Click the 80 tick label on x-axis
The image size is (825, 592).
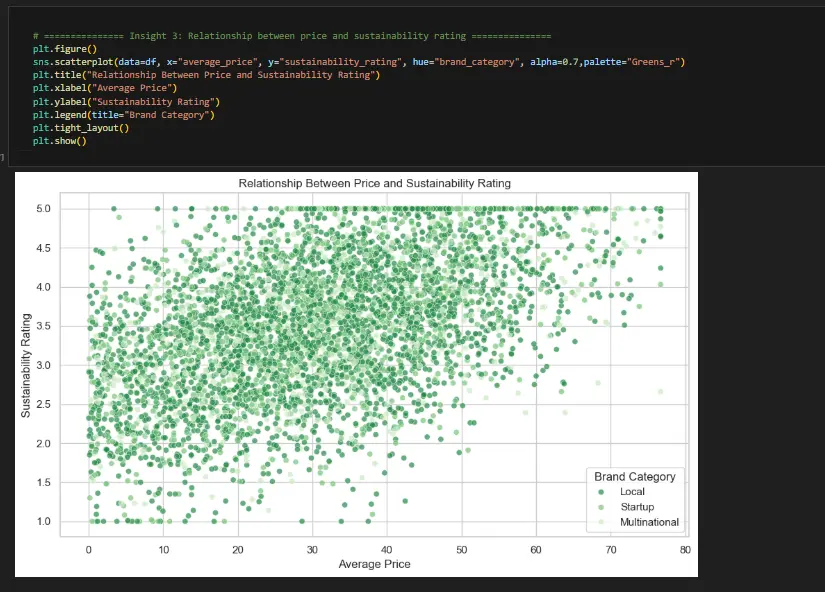(685, 549)
